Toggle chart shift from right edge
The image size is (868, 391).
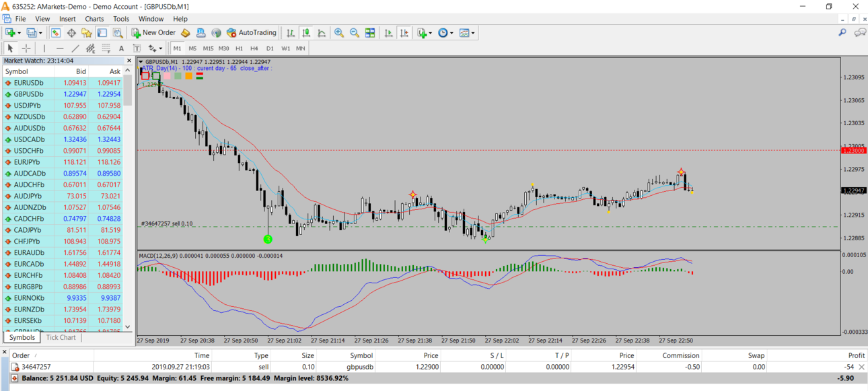point(404,32)
